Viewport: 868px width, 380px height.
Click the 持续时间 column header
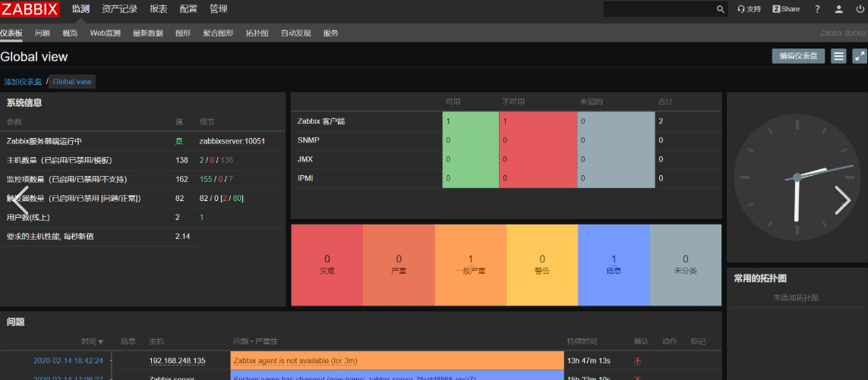point(582,341)
